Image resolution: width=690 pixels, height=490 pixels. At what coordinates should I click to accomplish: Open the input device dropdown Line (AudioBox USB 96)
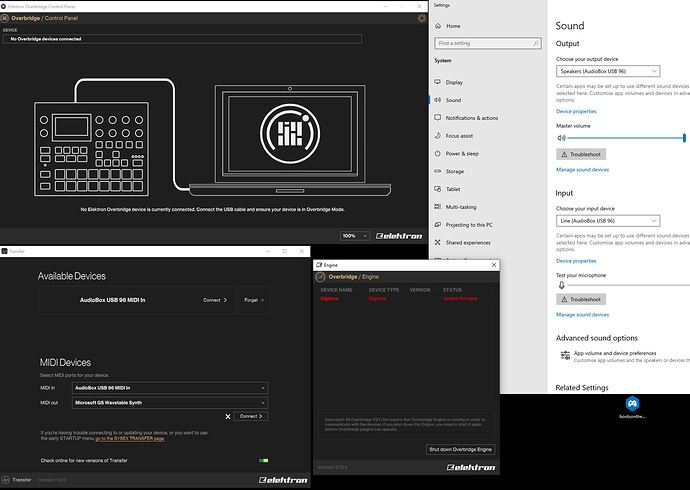pos(608,220)
